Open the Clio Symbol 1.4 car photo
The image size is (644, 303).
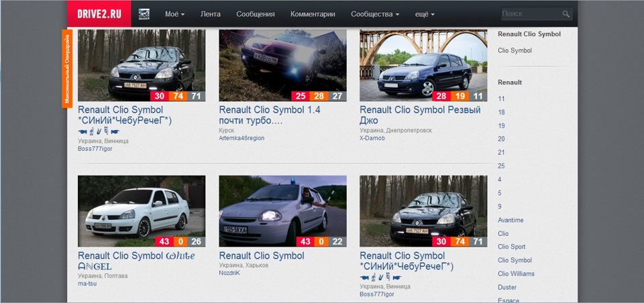(282, 65)
